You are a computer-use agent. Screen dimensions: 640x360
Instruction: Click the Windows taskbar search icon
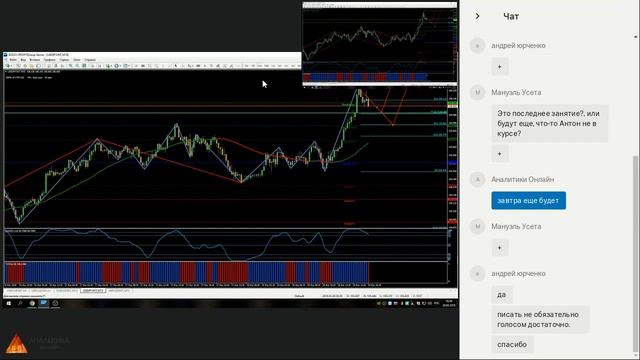20,303
